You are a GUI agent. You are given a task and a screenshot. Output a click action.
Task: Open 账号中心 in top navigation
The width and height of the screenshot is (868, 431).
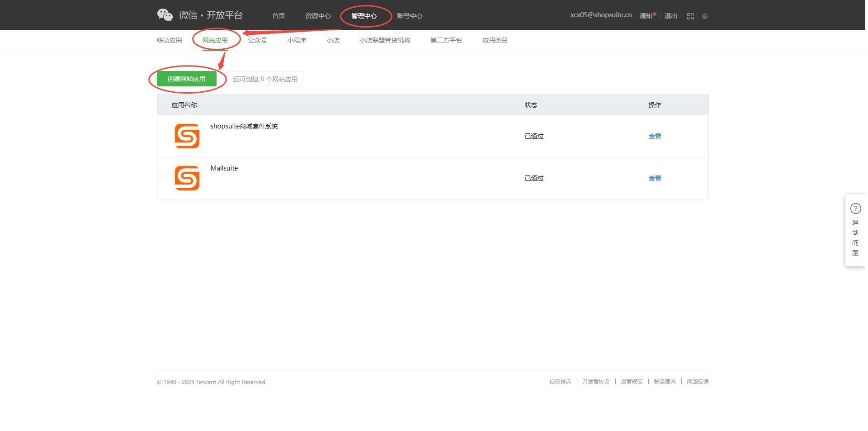(410, 16)
